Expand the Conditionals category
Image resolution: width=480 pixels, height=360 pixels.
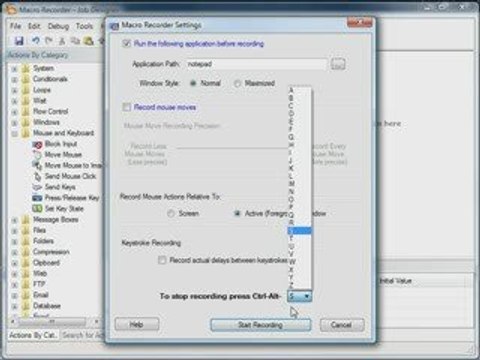click(14, 80)
